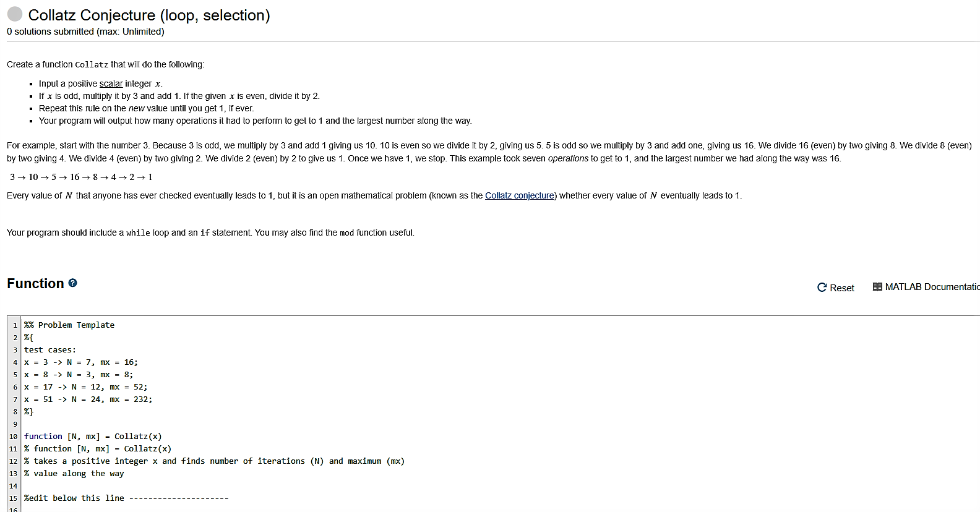
Task: Click the 'value along the way' comment line
Action: pos(74,474)
